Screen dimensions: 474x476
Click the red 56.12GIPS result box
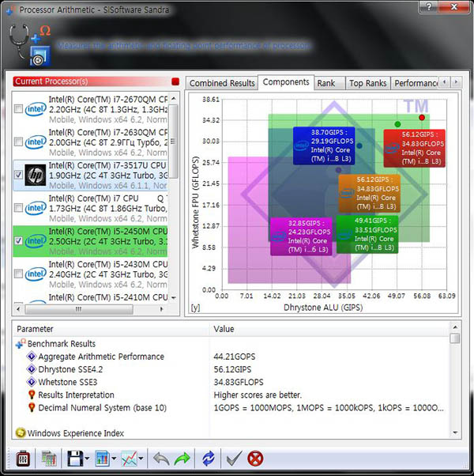tap(414, 148)
